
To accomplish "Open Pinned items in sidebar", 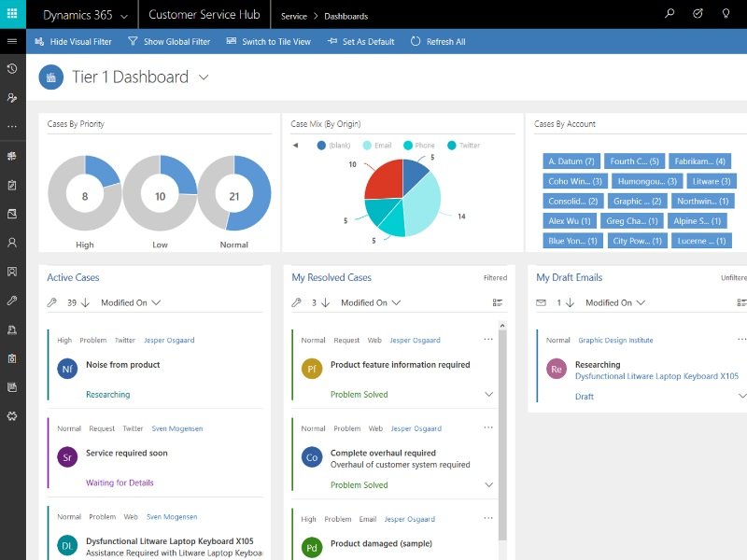I will pos(12,98).
